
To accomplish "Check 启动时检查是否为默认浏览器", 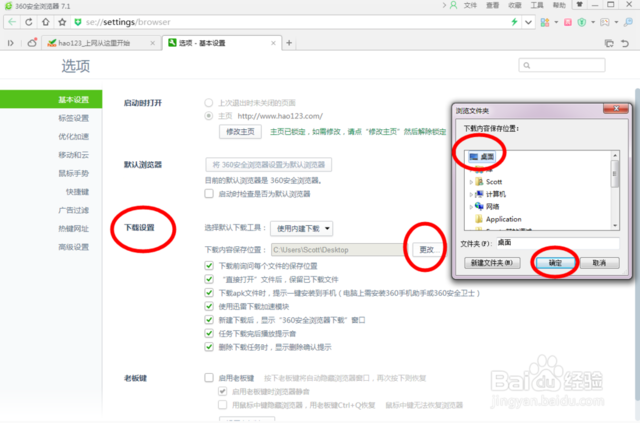I will click(209, 194).
